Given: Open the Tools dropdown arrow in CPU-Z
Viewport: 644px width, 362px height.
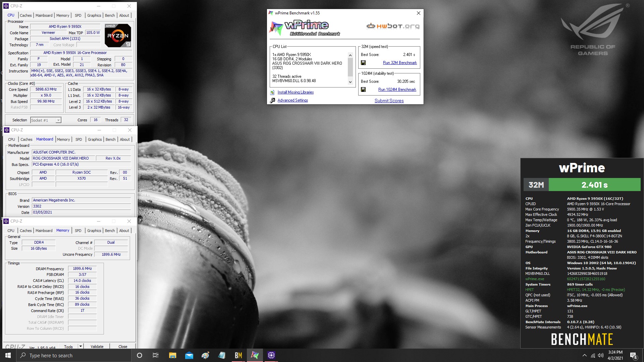Looking at the screenshot, I should click(x=80, y=346).
